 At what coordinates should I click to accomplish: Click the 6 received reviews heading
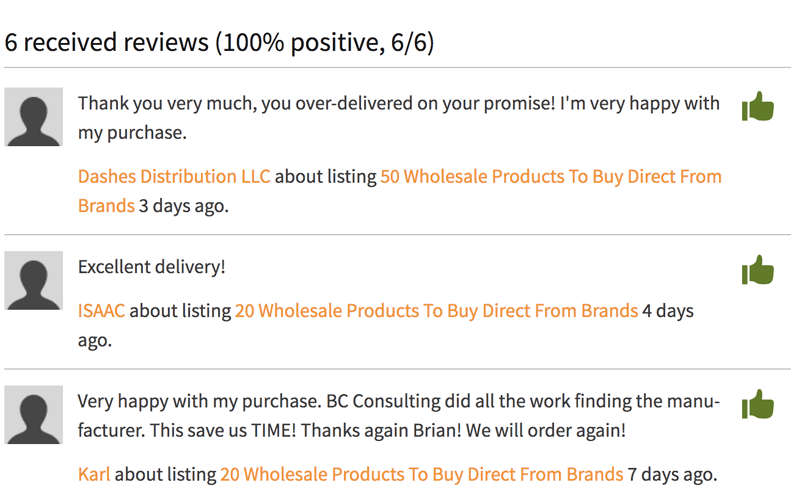coord(219,42)
